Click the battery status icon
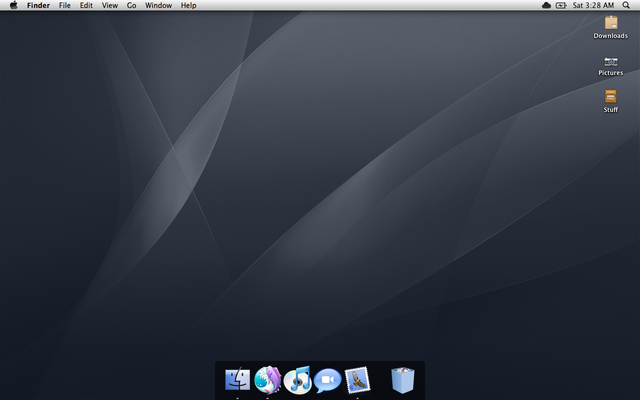 pos(561,5)
